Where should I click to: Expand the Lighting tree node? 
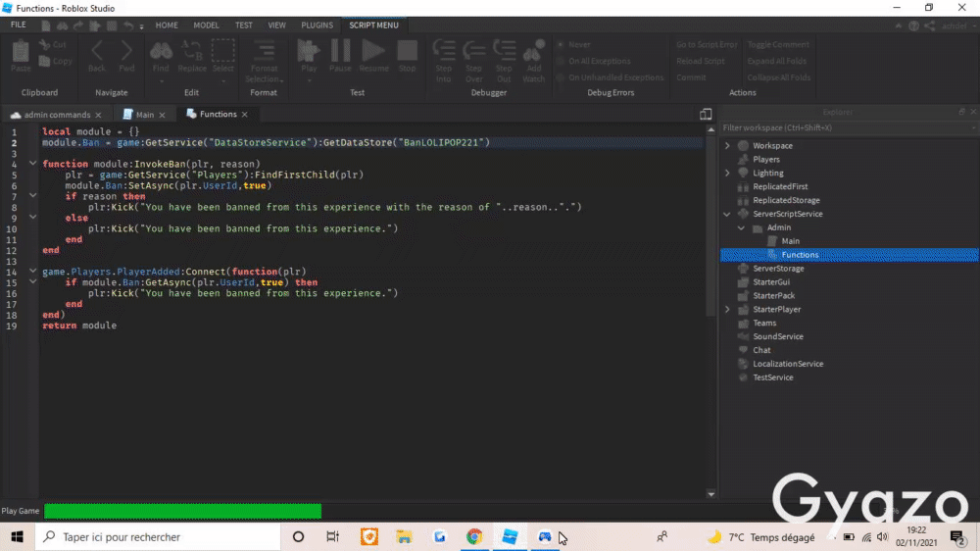[x=727, y=174]
